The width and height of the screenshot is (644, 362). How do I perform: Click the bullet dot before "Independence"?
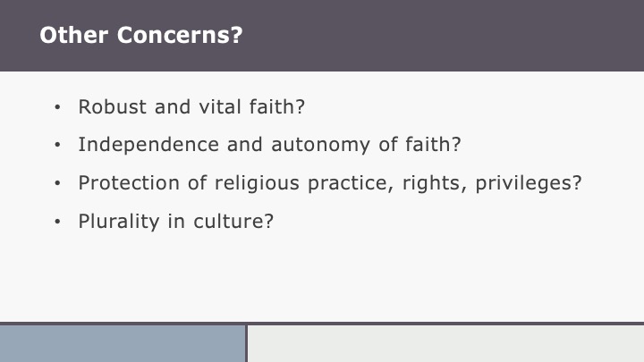[58, 146]
